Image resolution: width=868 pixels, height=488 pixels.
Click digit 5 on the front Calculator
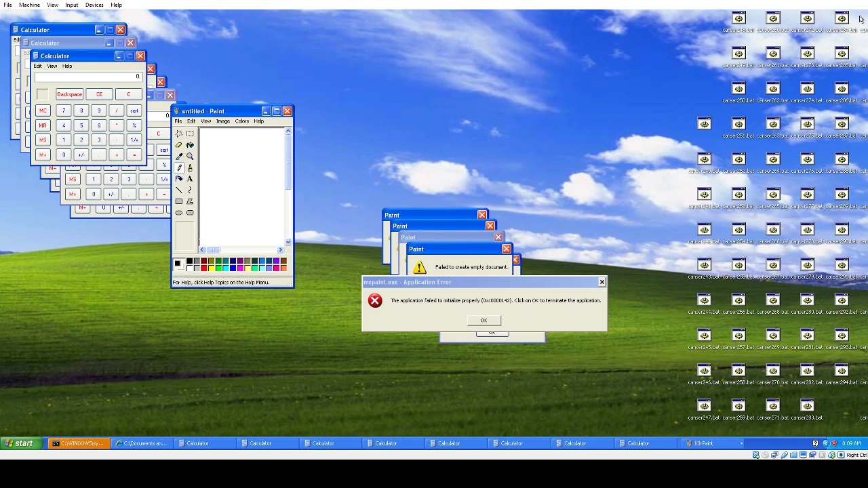81,125
